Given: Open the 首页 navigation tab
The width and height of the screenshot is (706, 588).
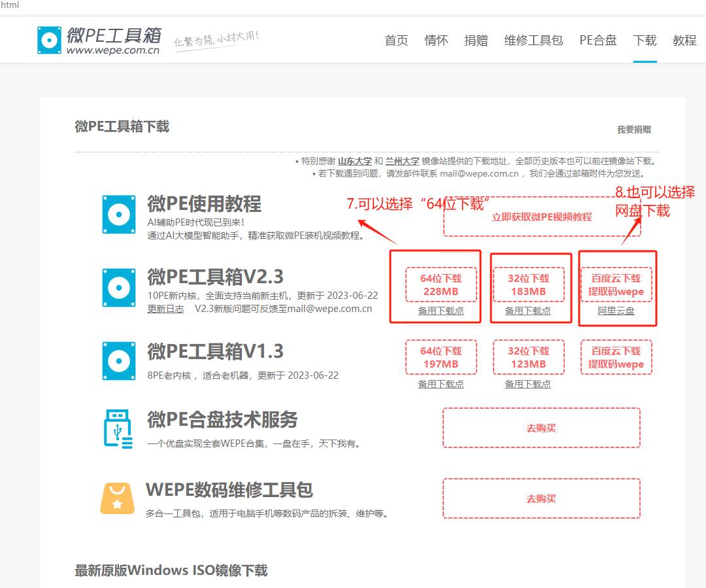Looking at the screenshot, I should click(396, 41).
